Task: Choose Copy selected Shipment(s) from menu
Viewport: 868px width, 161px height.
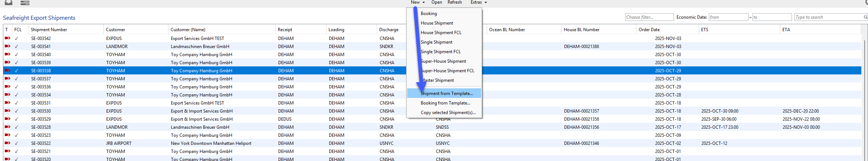Action: pyautogui.click(x=448, y=113)
